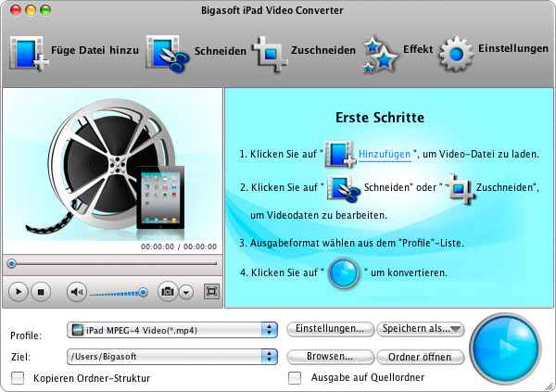556x392 pixels.
Task: Enable Ausgabe auf Quellordner checkbox
Action: click(x=295, y=378)
